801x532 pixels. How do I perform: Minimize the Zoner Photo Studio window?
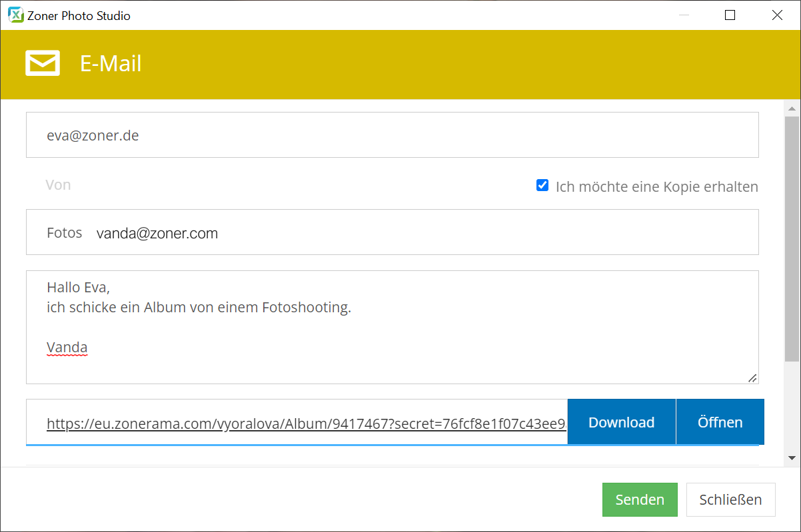click(x=682, y=15)
